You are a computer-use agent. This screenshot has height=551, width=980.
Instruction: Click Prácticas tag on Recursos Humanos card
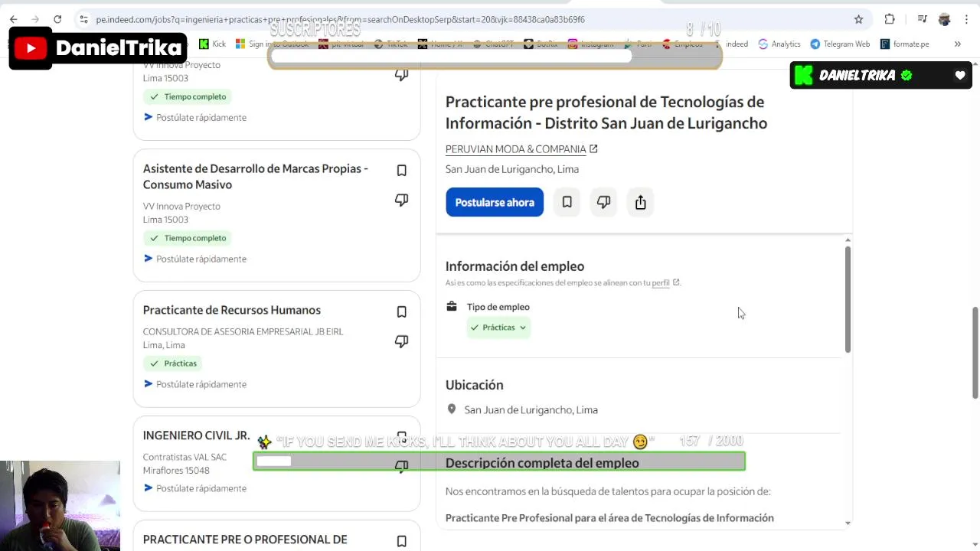point(174,364)
